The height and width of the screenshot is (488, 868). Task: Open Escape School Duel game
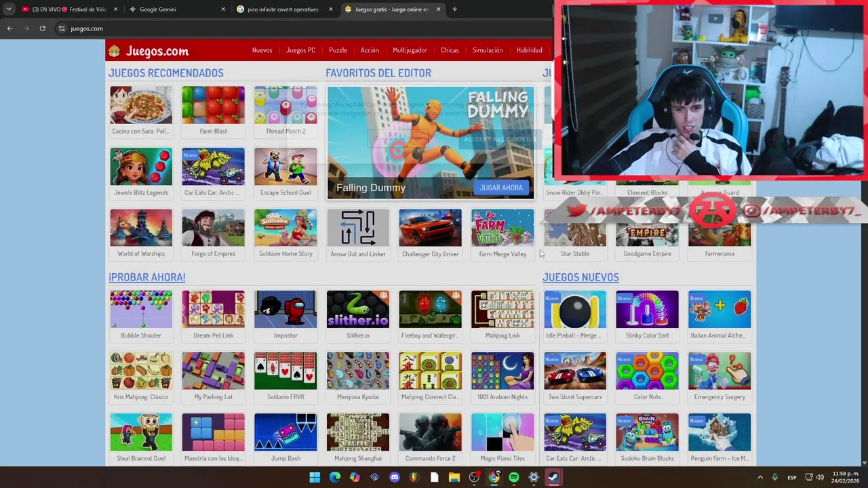pyautogui.click(x=285, y=172)
